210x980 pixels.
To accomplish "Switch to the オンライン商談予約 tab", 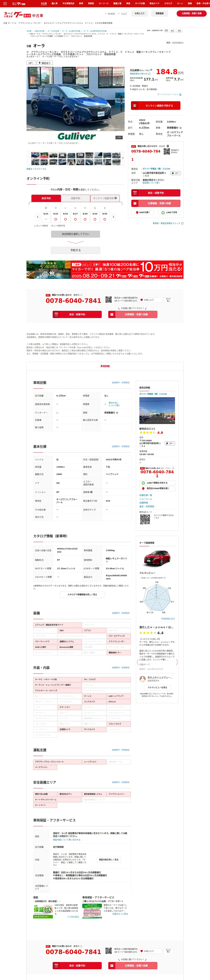I will tap(105, 198).
